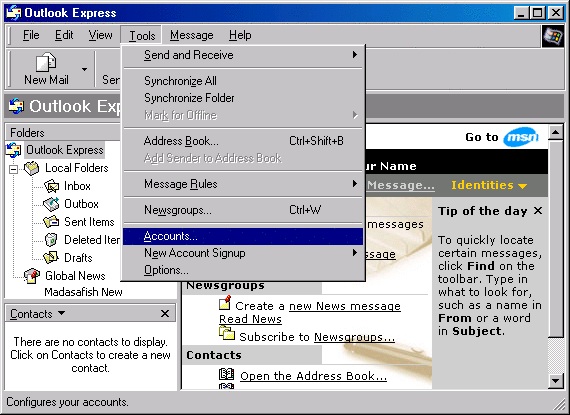Click the Outlook Express banner icon

pos(16,106)
